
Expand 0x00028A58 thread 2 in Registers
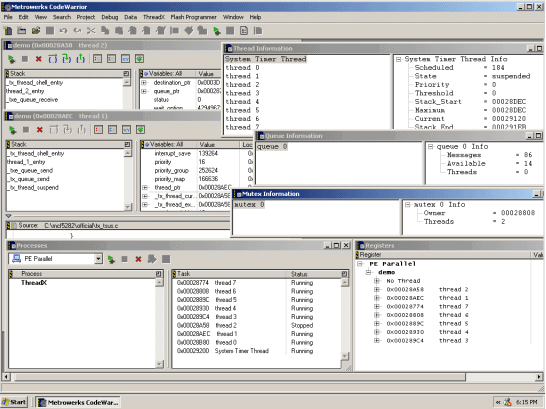[x=377, y=290]
